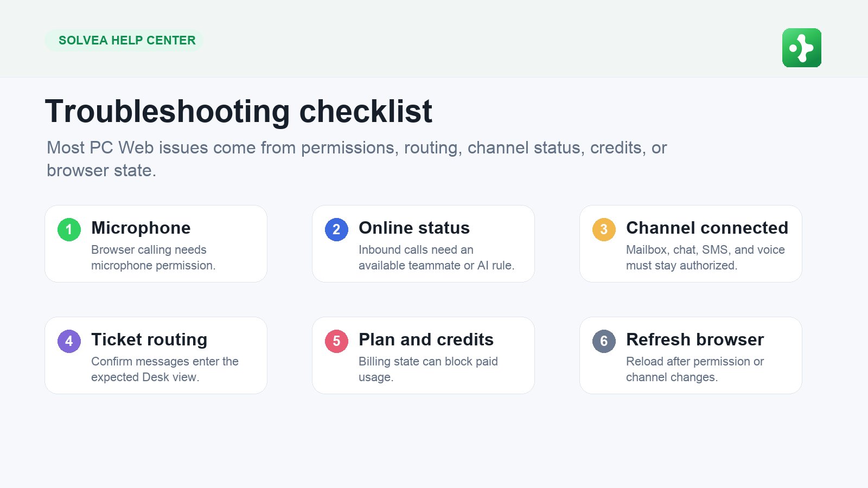Click the blue number 2 circle
Image resolution: width=868 pixels, height=488 pixels.
pos(336,229)
